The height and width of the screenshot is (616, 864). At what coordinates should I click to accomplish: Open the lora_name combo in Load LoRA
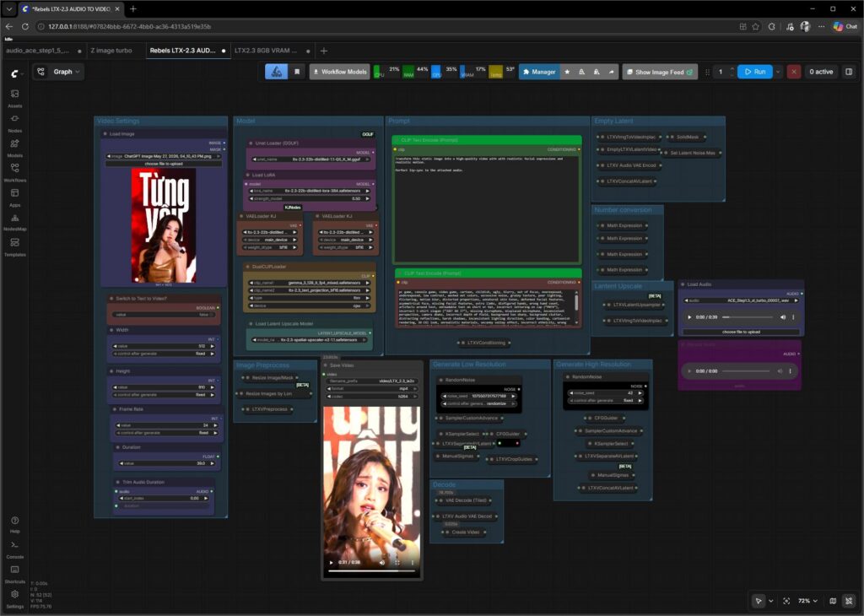click(310, 191)
